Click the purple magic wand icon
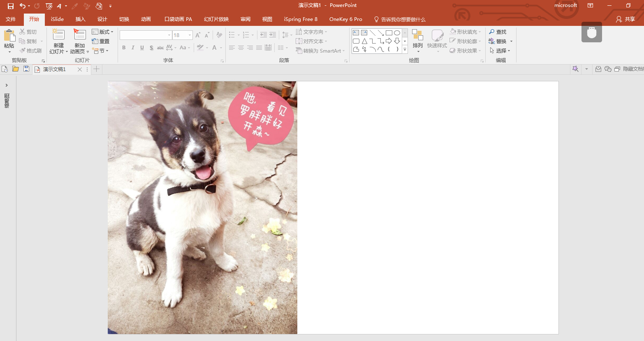Viewport: 644px width, 341px height. pyautogui.click(x=575, y=69)
